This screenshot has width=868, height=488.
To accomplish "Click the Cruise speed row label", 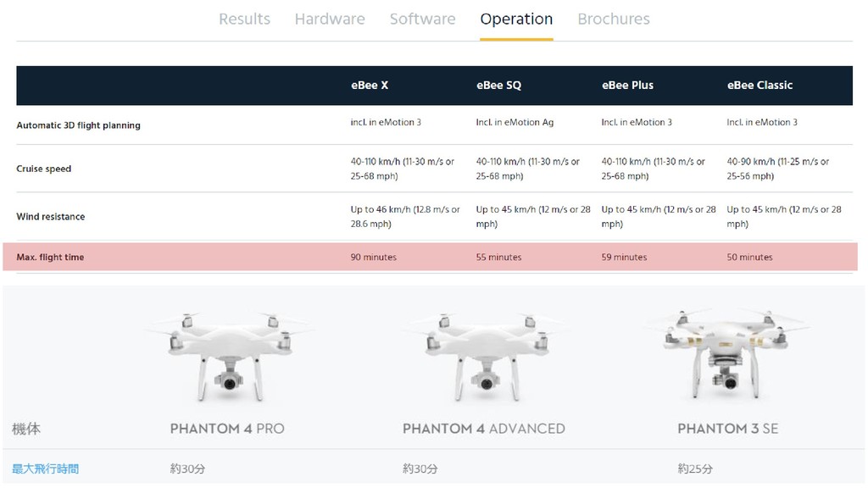I will (44, 169).
